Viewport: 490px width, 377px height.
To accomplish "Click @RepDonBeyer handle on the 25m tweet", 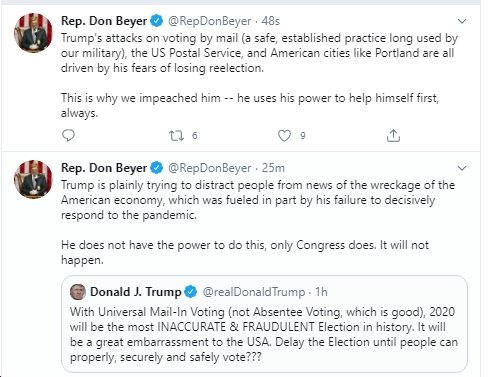I will point(209,168).
